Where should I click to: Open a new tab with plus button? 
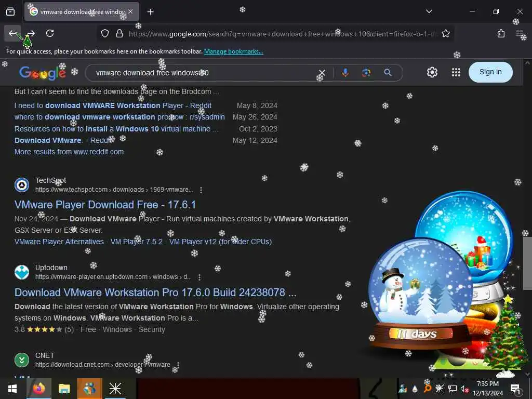151,12
